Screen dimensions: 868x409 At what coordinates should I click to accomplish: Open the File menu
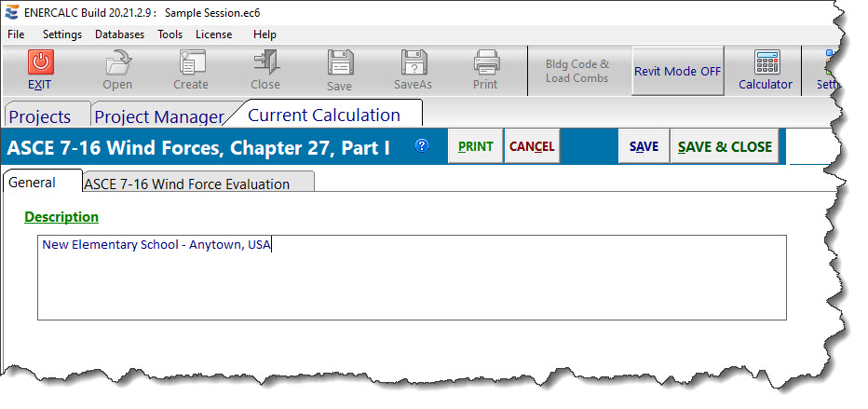16,34
